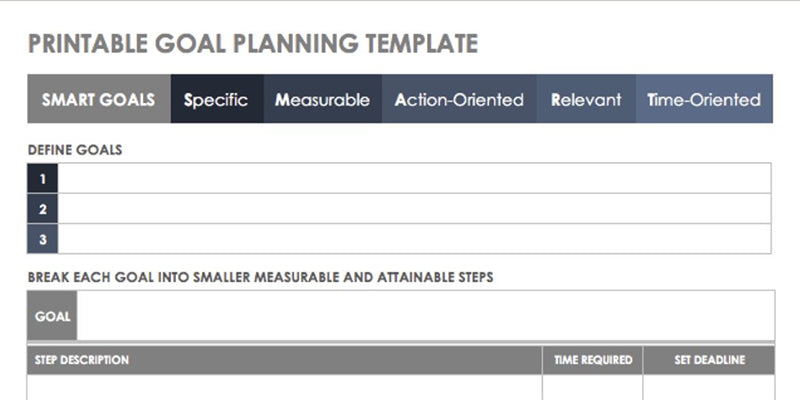This screenshot has height=400, width=800.
Task: Click the Action-Oriented header cell
Action: (x=459, y=99)
